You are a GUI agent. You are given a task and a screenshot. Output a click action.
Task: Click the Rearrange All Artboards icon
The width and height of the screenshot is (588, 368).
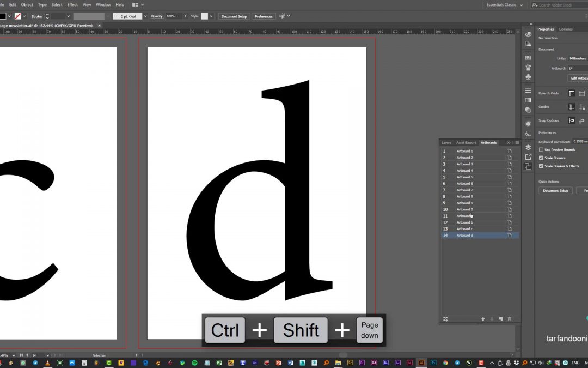445,319
